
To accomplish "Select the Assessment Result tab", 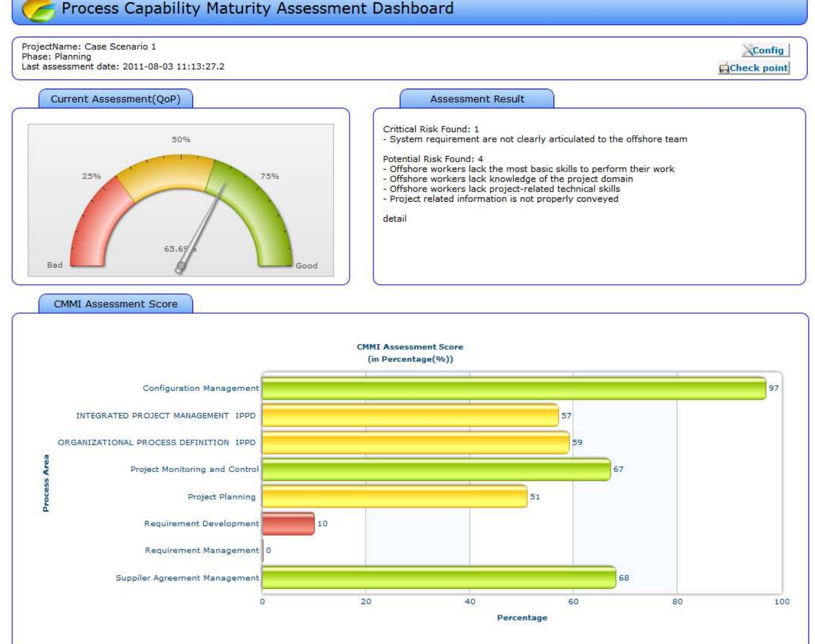I will (477, 99).
